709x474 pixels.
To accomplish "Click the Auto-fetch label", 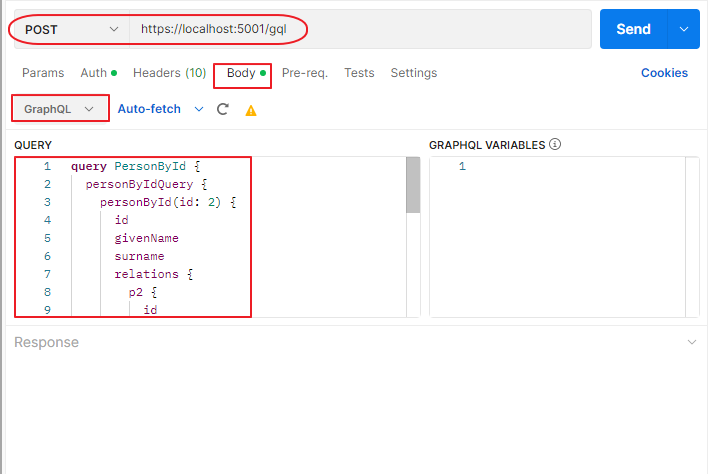I will pyautogui.click(x=149, y=109).
